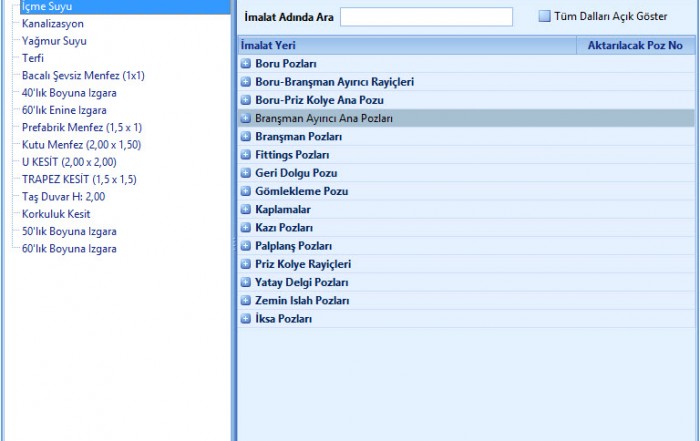Expand the Boru Pozları plus icon

pos(246,64)
